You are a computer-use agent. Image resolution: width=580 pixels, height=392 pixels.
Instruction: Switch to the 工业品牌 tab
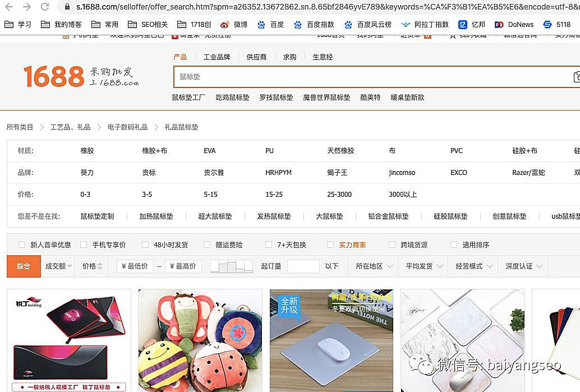click(x=217, y=57)
